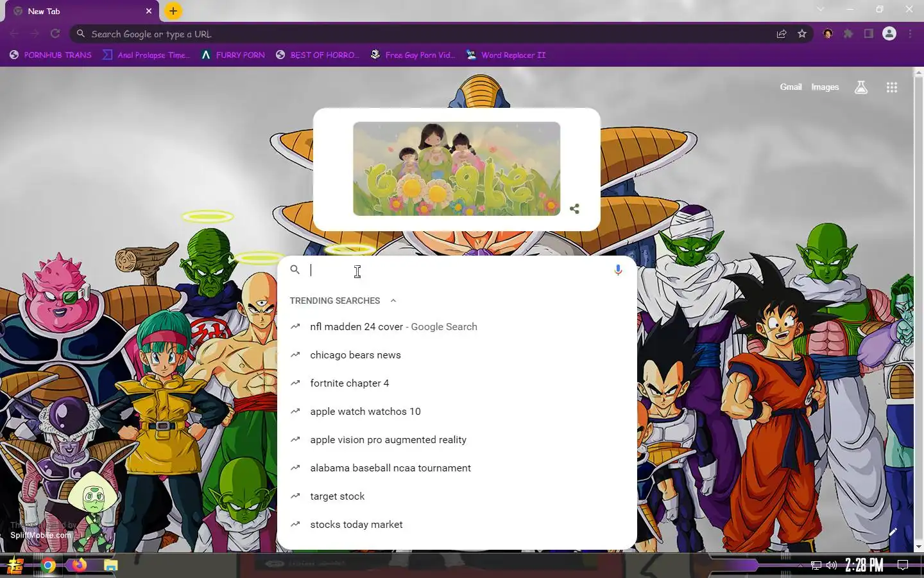Share the Google Doodle
The height and width of the screenshot is (578, 924).
click(574, 209)
